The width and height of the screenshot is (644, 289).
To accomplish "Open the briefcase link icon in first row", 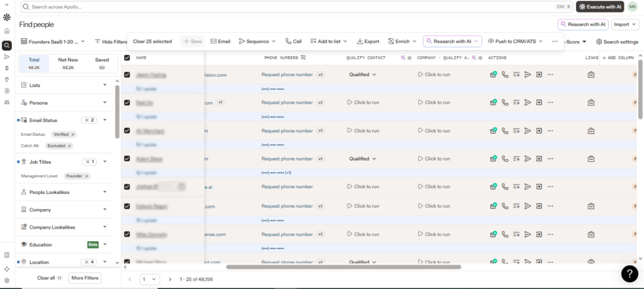I will [x=591, y=74].
